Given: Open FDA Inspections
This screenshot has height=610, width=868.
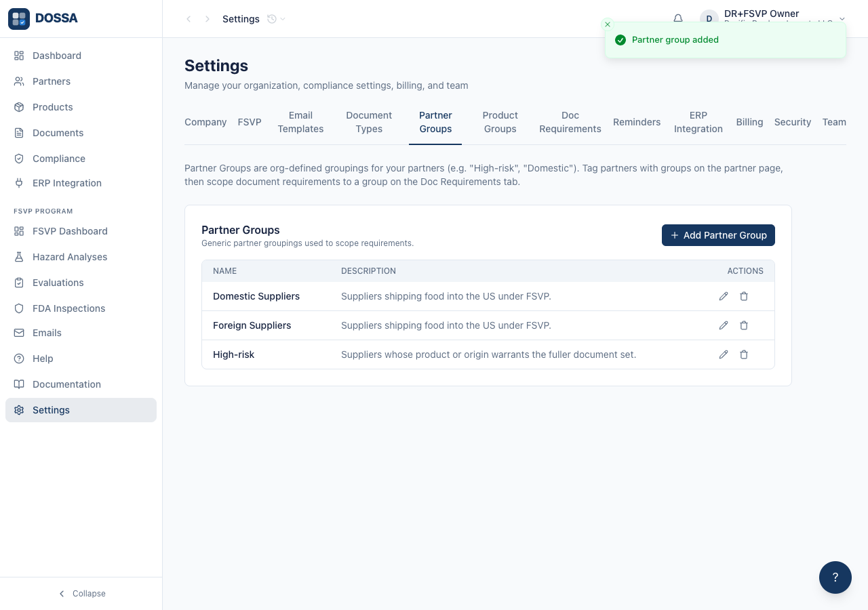Looking at the screenshot, I should tap(81, 308).
